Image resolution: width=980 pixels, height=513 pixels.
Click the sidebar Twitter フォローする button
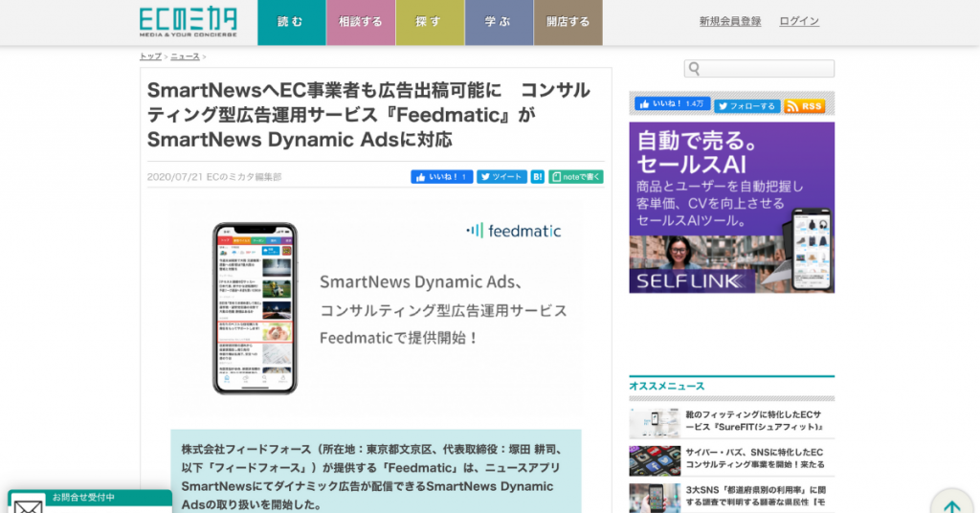tap(746, 106)
